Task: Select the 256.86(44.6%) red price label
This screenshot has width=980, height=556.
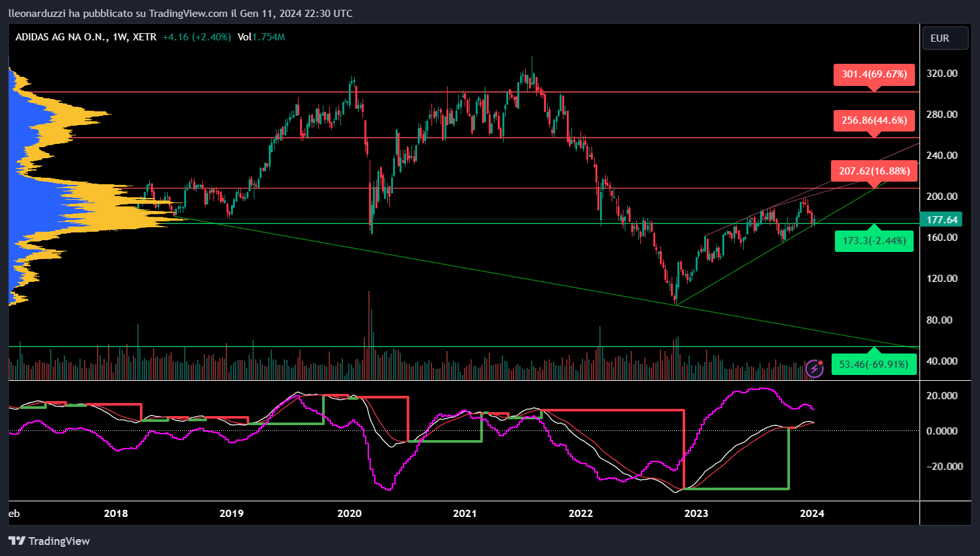Action: (874, 120)
